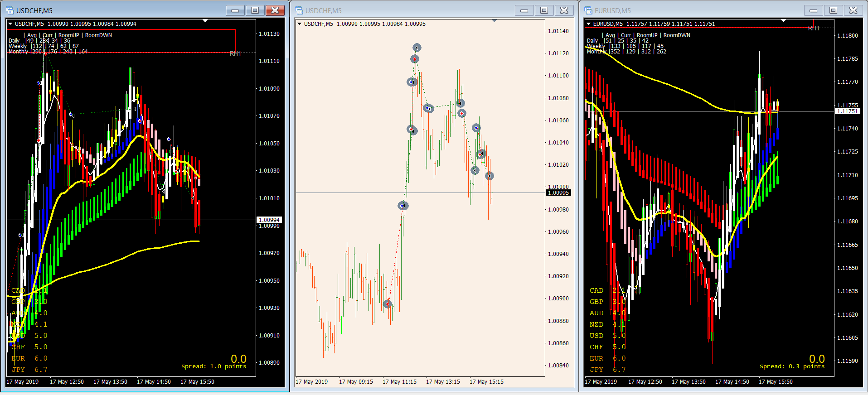Viewport: 868px width, 395px height.
Task: Click the chart icon in the EURUSD,M5 title bar
Action: coord(588,10)
